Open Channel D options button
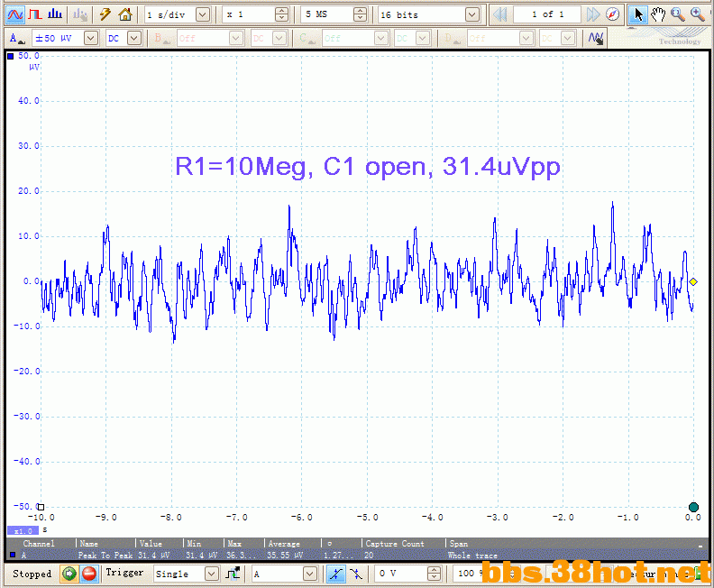 (x=452, y=38)
